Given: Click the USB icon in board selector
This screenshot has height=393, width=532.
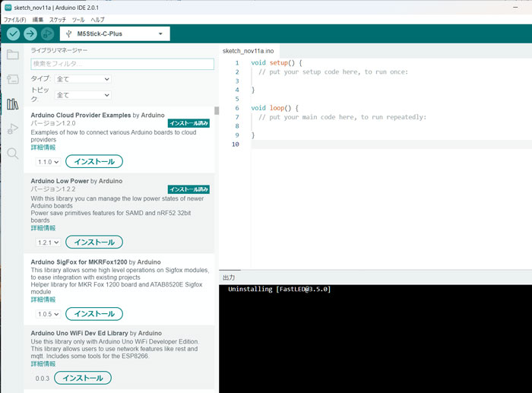Looking at the screenshot, I should [x=69, y=33].
